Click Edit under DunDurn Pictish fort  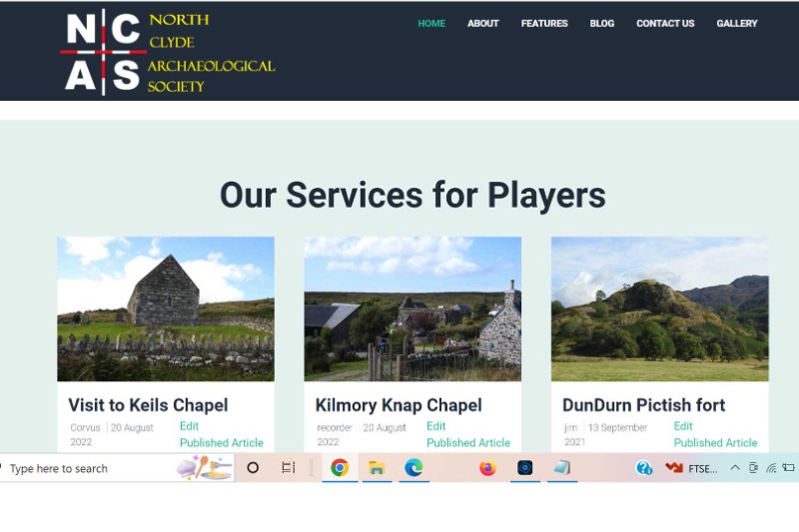point(683,426)
